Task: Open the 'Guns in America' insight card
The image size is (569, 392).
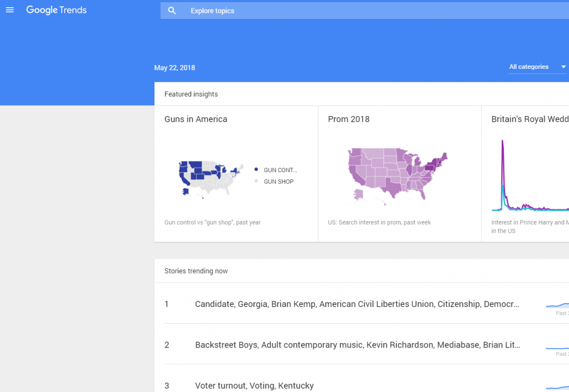Action: click(196, 119)
